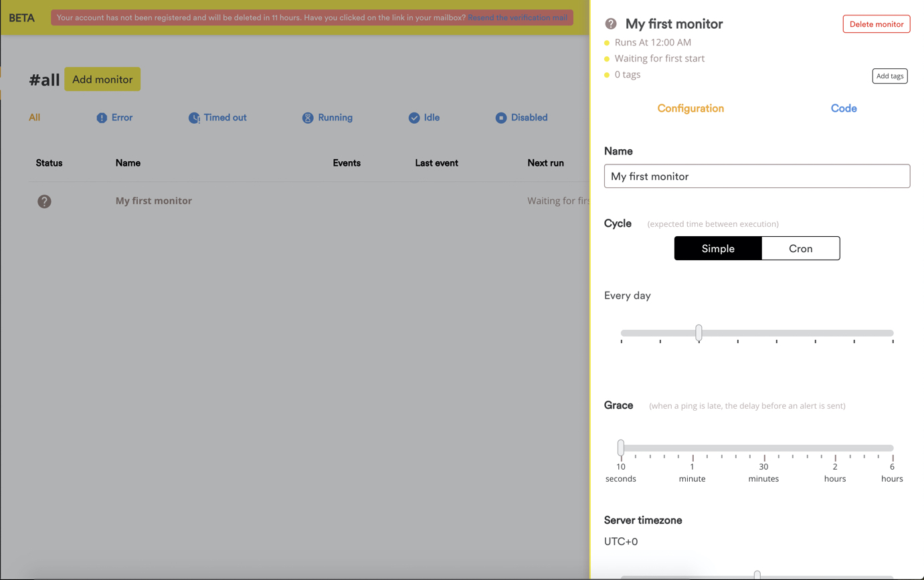
Task: Click the Add monitor button
Action: [102, 80]
